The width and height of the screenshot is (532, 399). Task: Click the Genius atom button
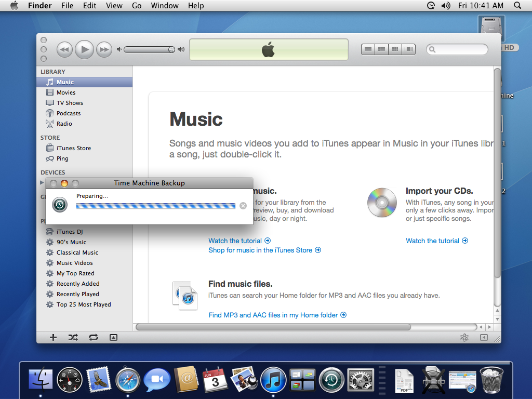pos(464,337)
